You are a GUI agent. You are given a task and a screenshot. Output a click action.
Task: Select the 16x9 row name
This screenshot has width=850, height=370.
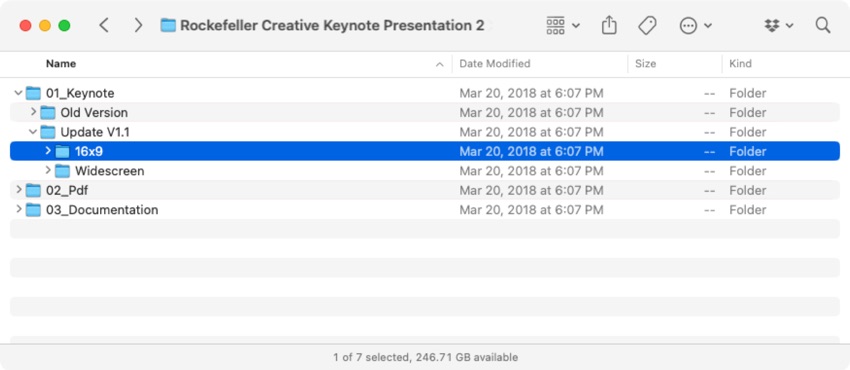pyautogui.click(x=89, y=152)
